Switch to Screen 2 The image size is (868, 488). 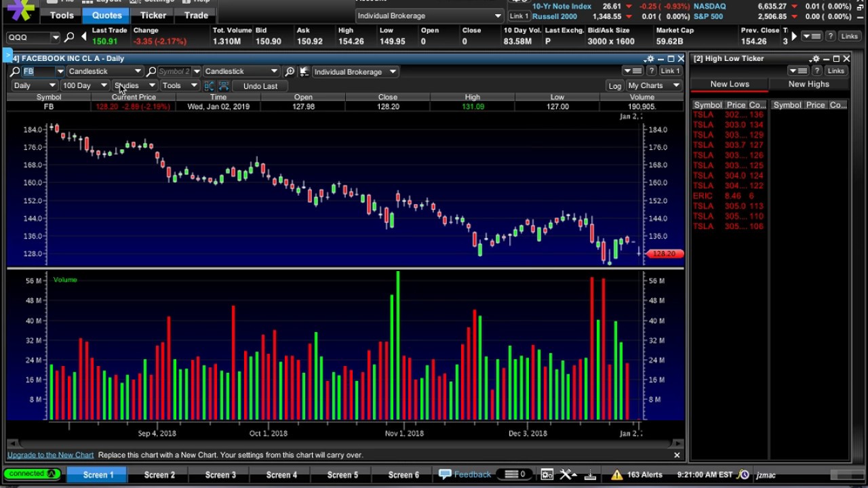tap(159, 474)
